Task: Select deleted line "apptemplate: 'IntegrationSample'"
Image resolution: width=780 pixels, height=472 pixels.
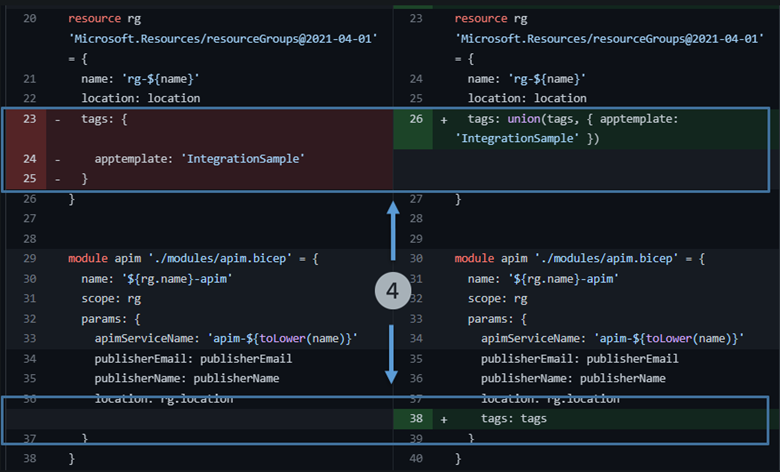Action: tap(199, 159)
